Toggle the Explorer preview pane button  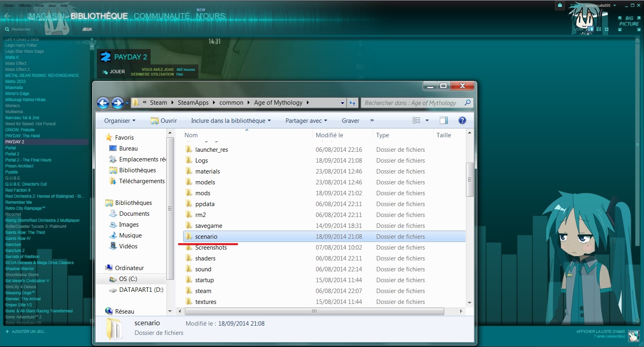444,120
